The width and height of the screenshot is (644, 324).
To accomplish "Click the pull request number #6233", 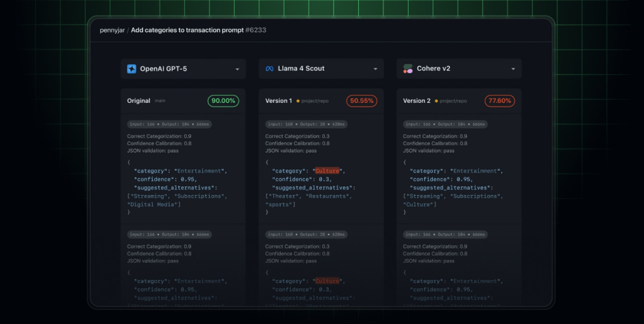I will [x=256, y=30].
